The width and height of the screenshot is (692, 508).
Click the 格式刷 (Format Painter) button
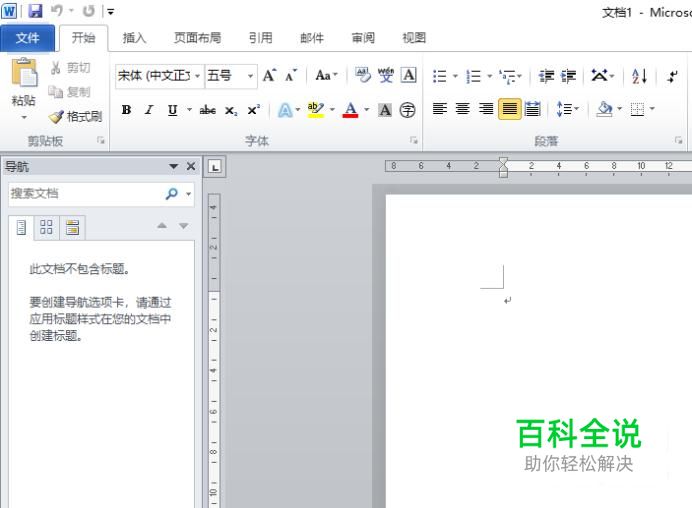click(75, 117)
